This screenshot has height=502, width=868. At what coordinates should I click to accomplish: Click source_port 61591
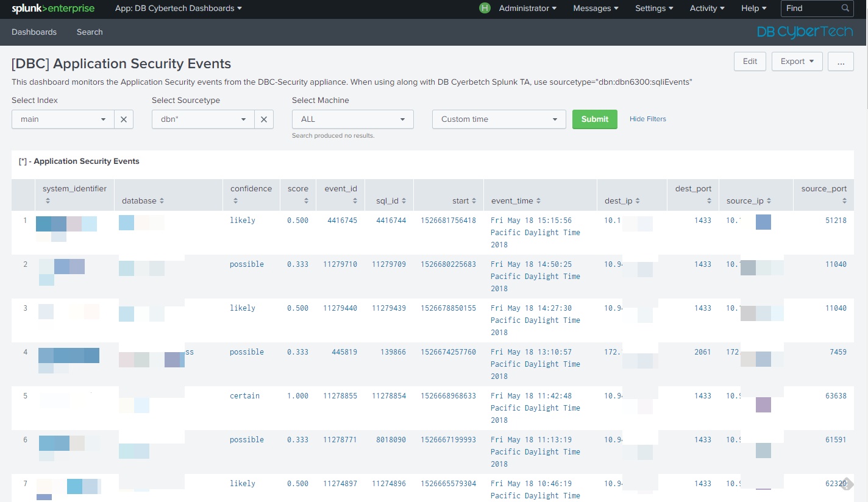click(x=836, y=440)
